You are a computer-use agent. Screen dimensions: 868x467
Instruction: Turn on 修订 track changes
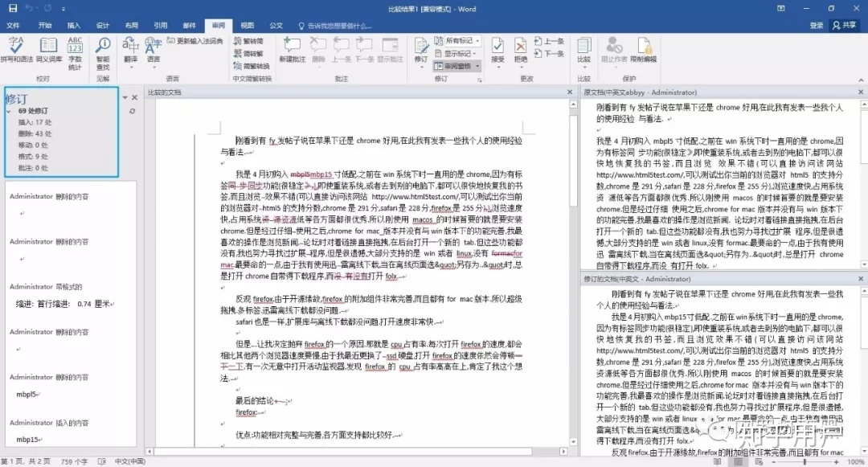pos(420,52)
